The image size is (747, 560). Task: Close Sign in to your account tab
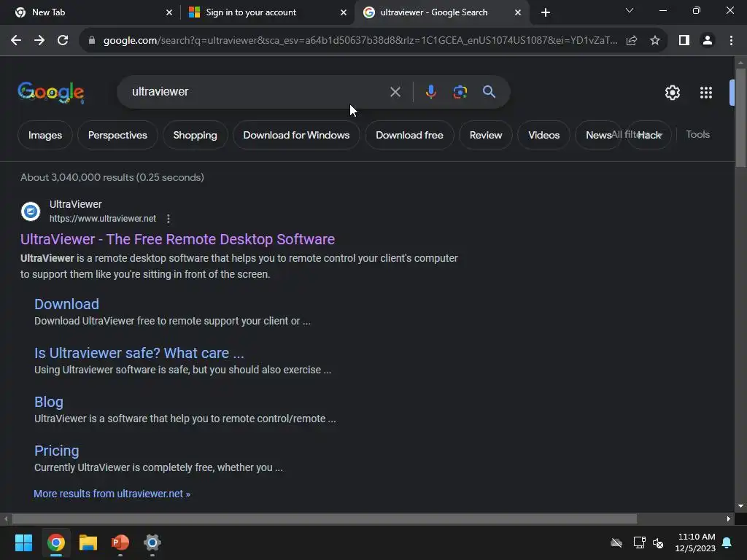pos(344,12)
